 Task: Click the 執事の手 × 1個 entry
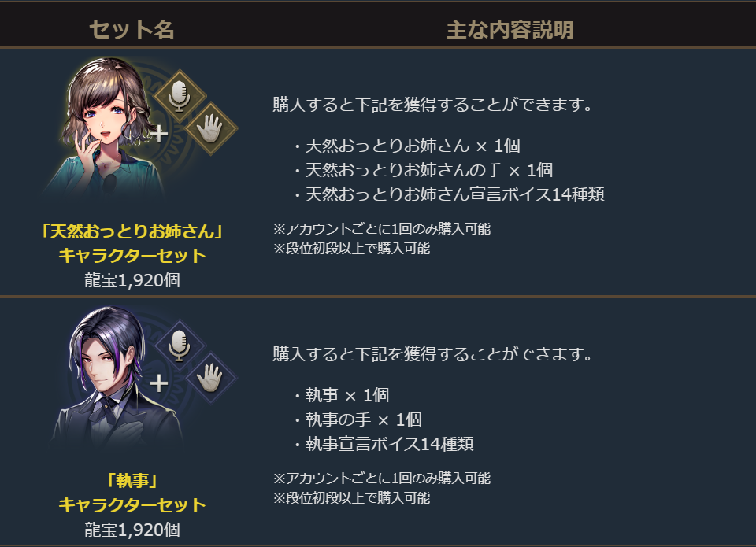click(x=363, y=419)
